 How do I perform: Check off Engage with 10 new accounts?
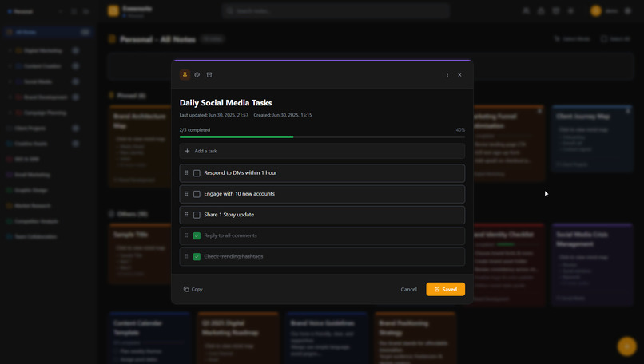(x=197, y=194)
